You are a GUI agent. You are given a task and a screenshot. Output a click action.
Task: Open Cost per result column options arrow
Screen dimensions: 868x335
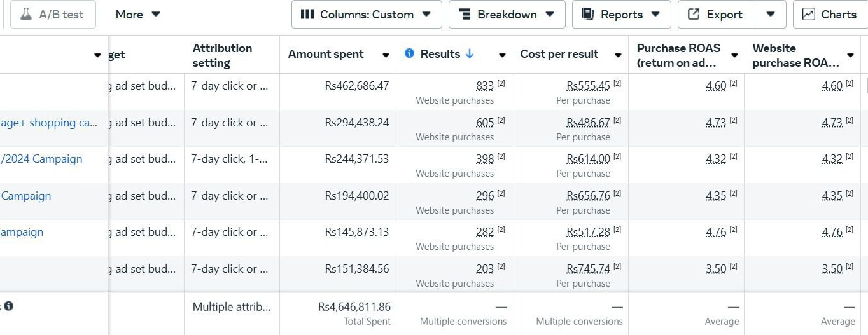click(618, 55)
